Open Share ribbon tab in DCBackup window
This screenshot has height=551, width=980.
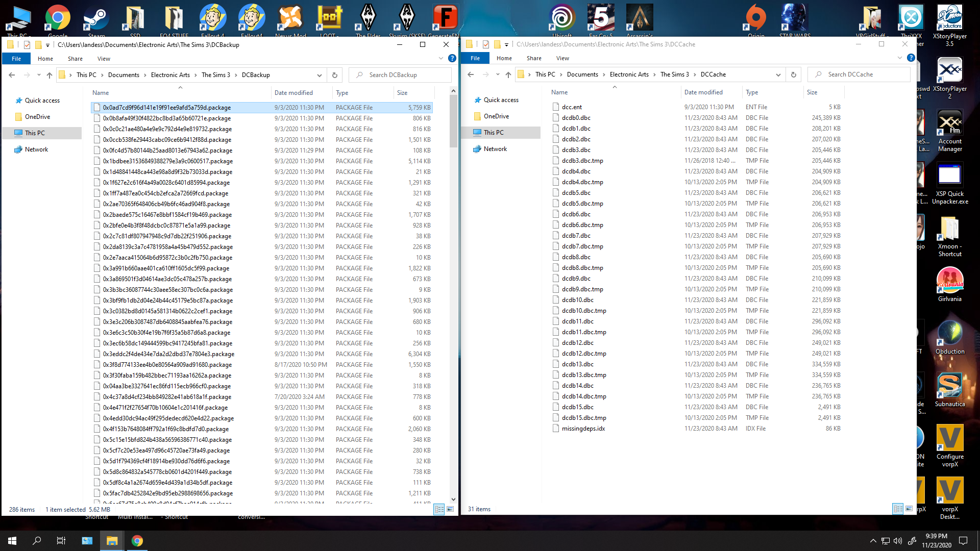[x=75, y=59]
